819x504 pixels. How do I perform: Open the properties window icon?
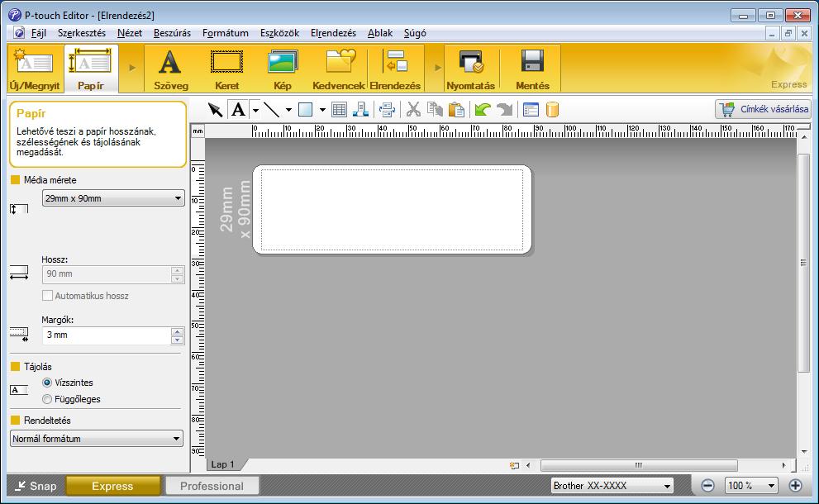[x=531, y=110]
